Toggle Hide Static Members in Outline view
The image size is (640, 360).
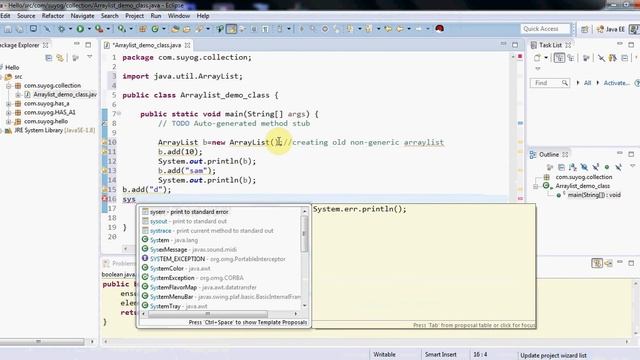pyautogui.click(x=596, y=167)
